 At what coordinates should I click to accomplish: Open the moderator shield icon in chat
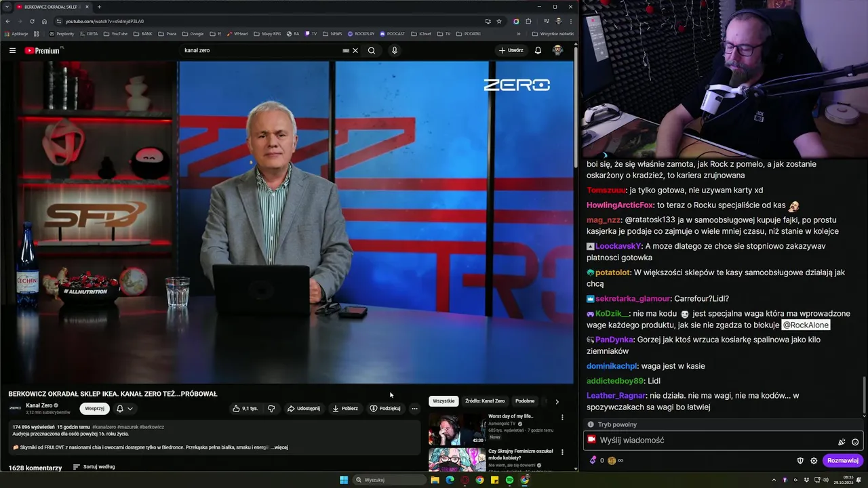[800, 460]
